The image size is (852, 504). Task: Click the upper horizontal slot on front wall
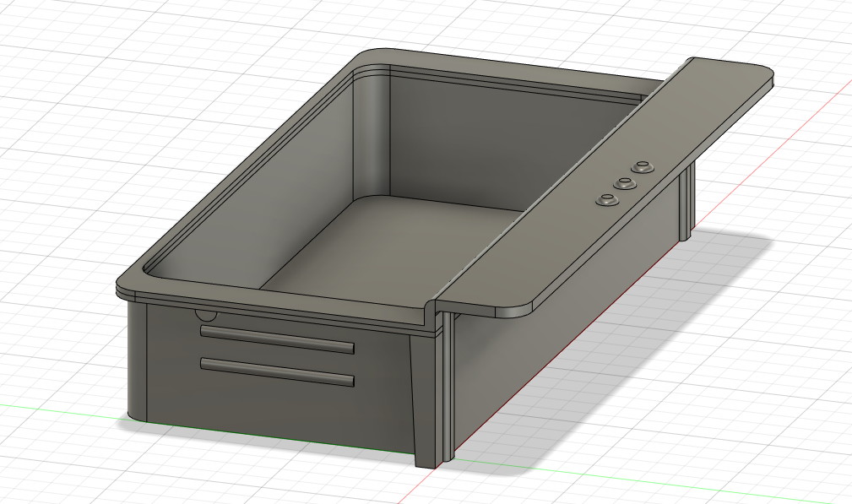[x=277, y=339]
